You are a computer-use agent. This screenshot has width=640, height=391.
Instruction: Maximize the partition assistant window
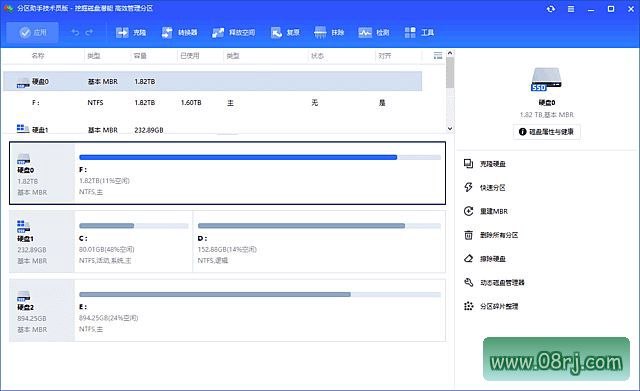(x=611, y=9)
